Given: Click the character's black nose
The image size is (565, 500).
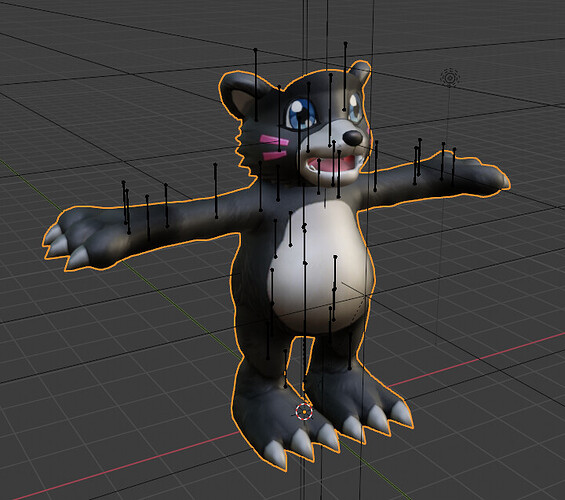Looking at the screenshot, I should coord(352,137).
